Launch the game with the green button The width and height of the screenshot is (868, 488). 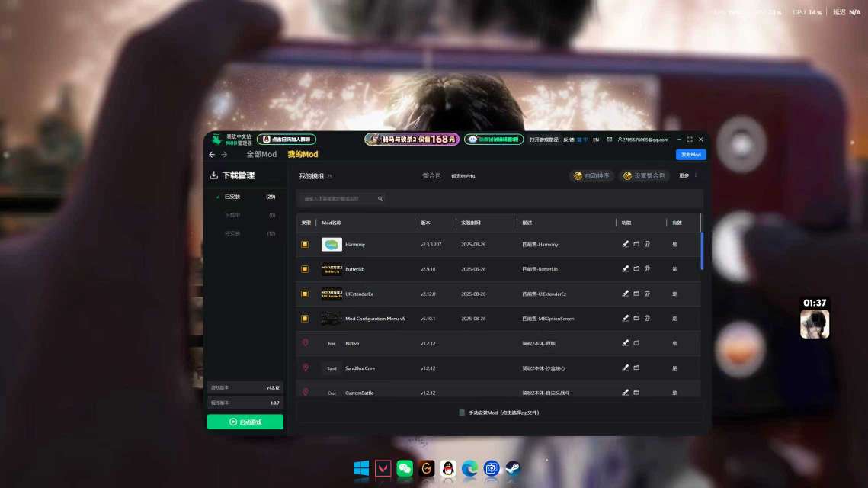245,422
